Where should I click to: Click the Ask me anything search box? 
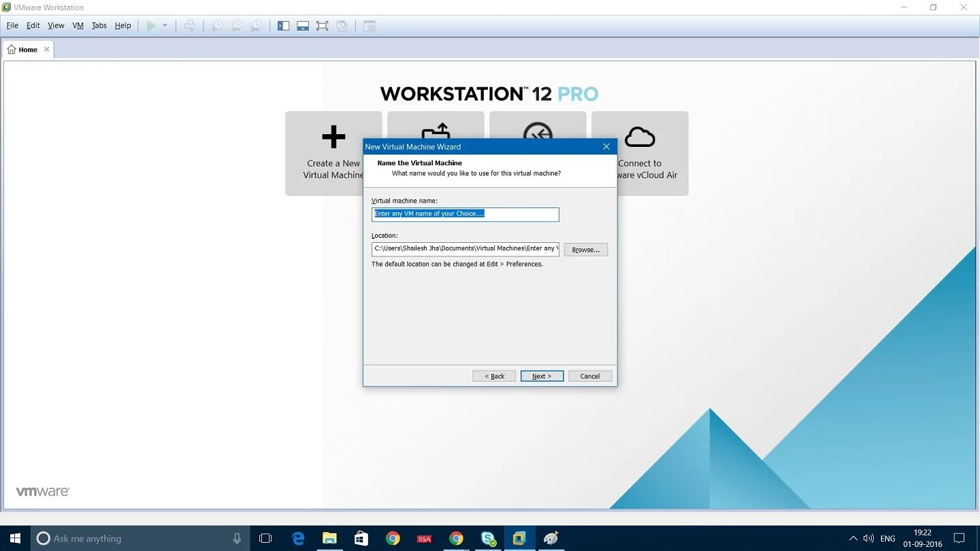140,538
